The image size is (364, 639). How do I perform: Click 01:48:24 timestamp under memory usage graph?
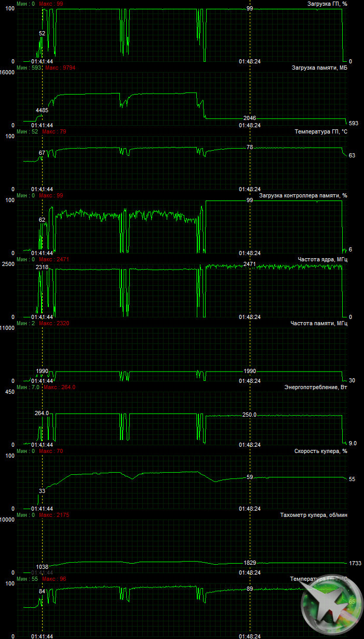[x=250, y=125]
